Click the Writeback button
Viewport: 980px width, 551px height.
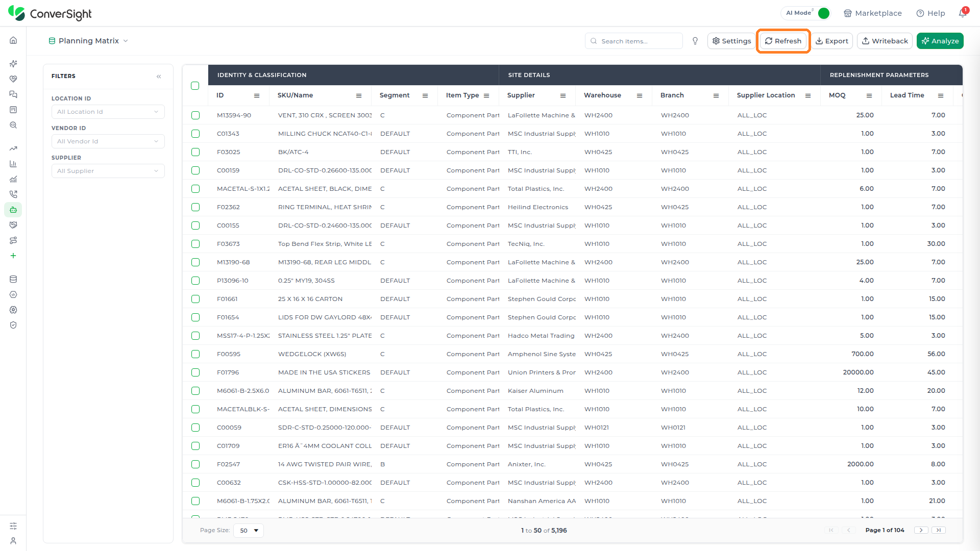pyautogui.click(x=885, y=41)
